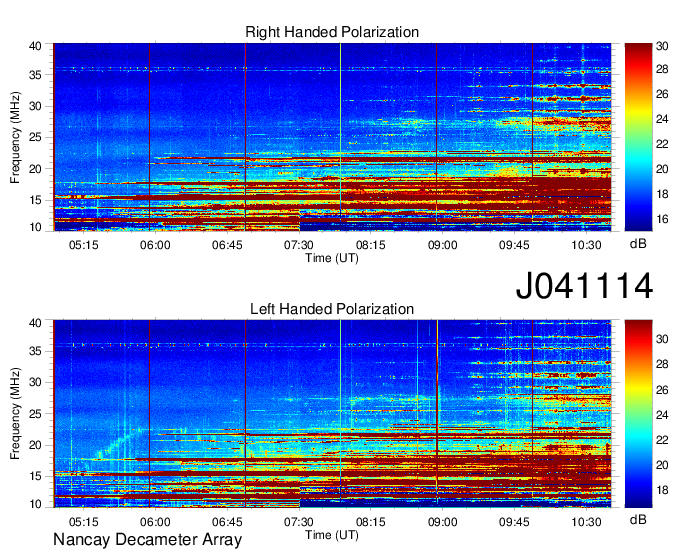Click the 06:45 time tick under the Left Handed plot

[x=227, y=522]
